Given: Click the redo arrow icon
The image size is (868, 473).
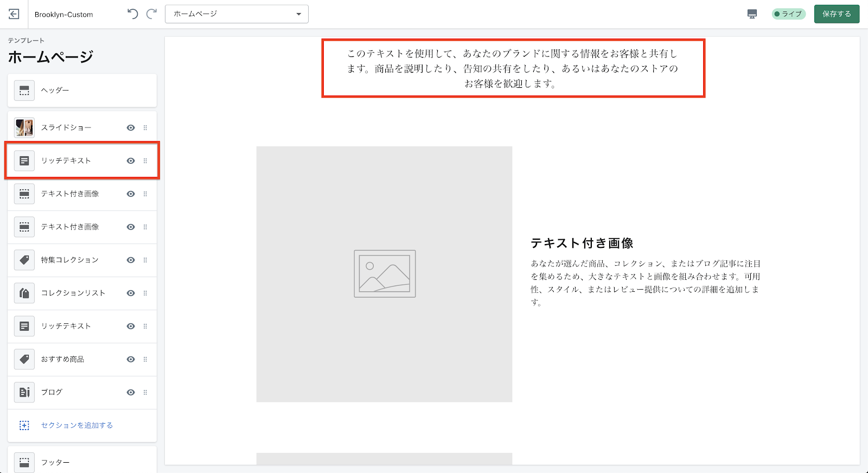Looking at the screenshot, I should (152, 14).
